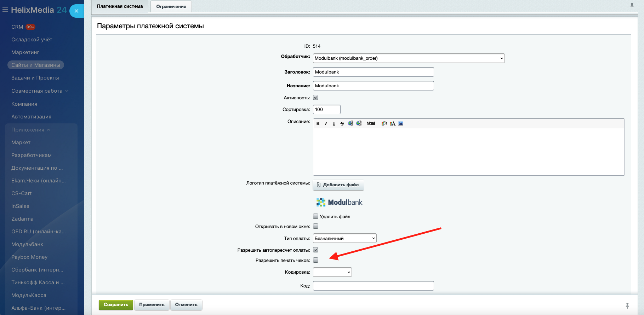Open CRM in sidebar

click(17, 27)
